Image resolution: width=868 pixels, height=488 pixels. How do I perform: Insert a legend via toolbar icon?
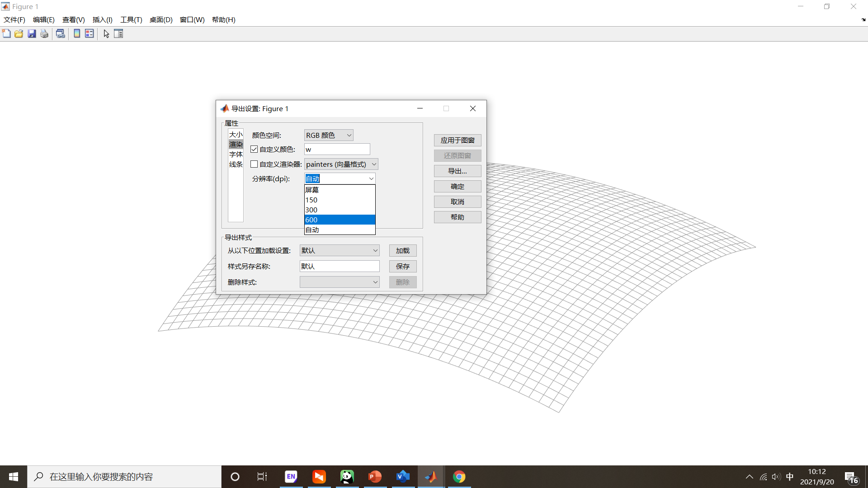89,33
